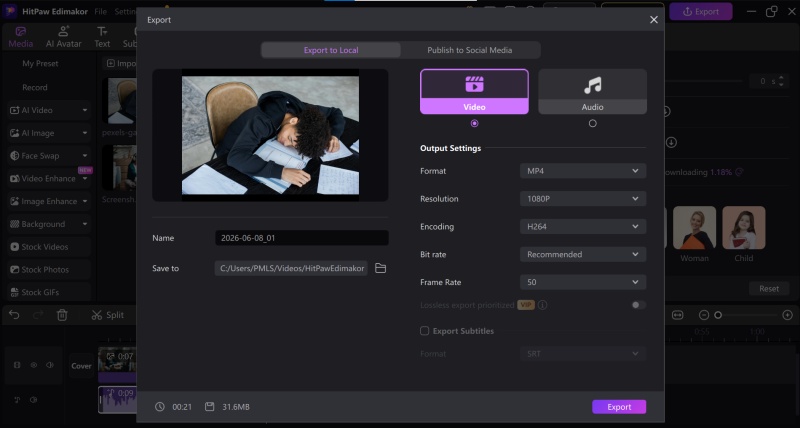The width and height of the screenshot is (800, 428).
Task: Select the Audio radio button
Action: (592, 123)
